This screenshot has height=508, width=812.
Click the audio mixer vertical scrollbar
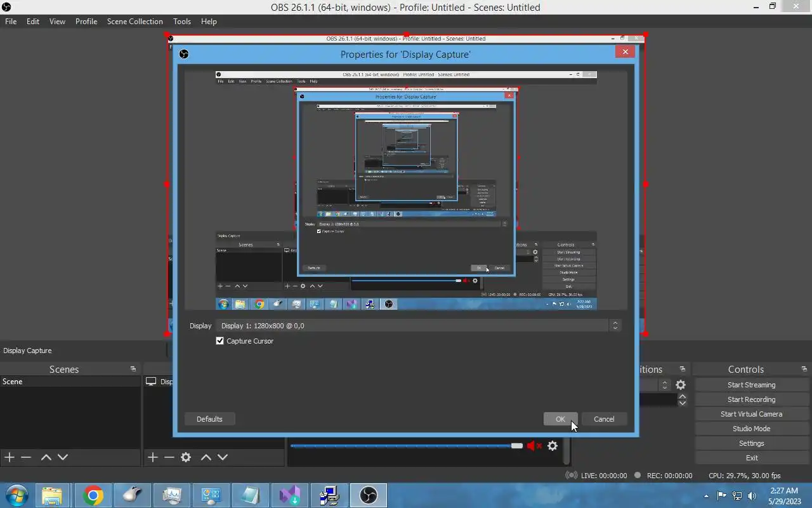pyautogui.click(x=567, y=451)
